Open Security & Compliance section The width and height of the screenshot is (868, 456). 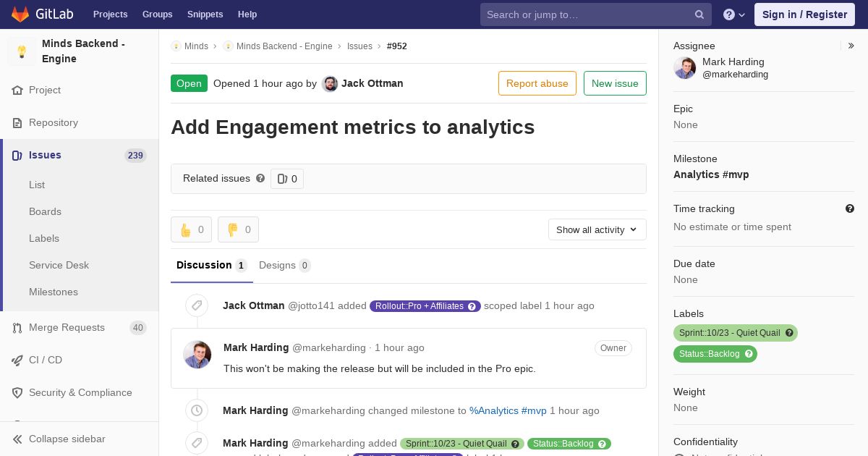(x=80, y=392)
